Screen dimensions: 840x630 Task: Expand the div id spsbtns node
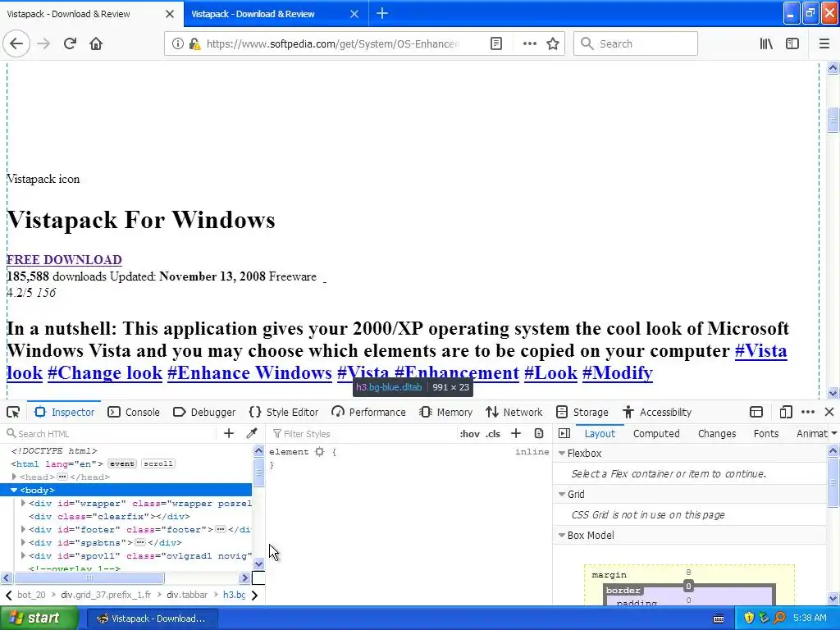(x=23, y=542)
